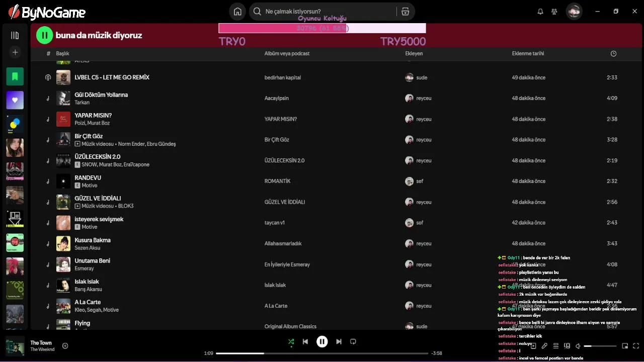This screenshot has height=362, width=644.
Task: Toggle shuffle in the player bar
Action: 291,342
